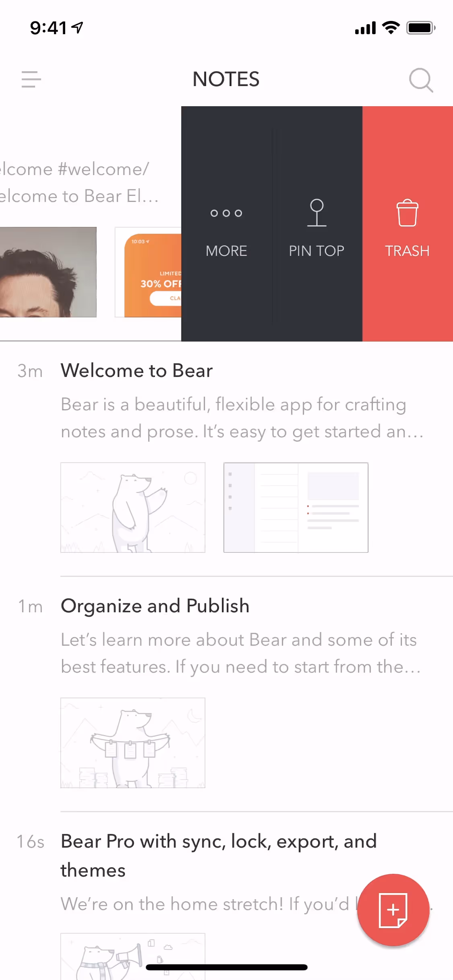Open the Organize and Publish note
The image size is (453, 980).
155,606
